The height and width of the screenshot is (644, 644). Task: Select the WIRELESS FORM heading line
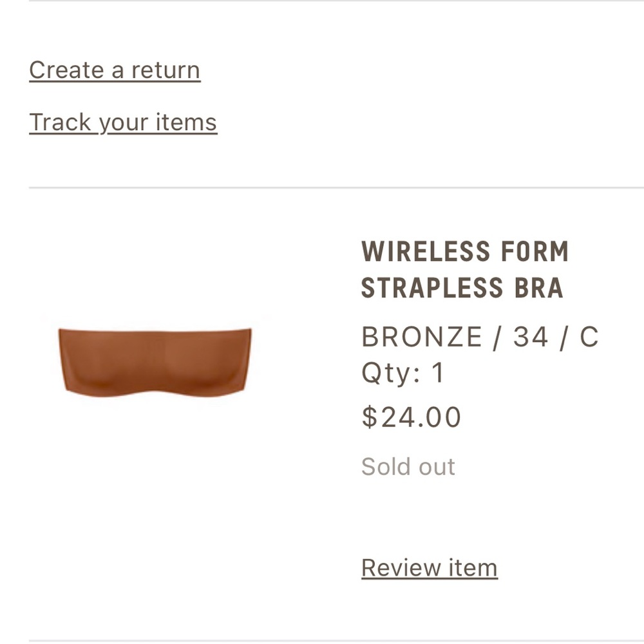click(x=466, y=252)
